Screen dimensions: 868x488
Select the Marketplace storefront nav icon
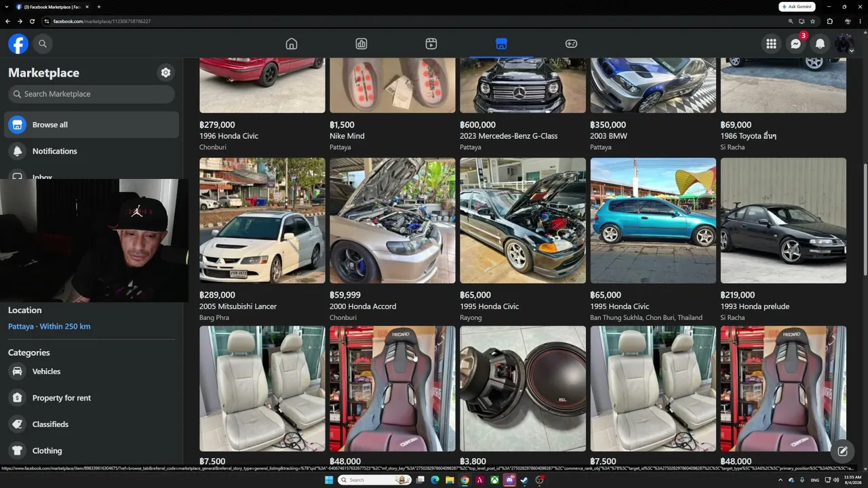pyautogui.click(x=501, y=43)
